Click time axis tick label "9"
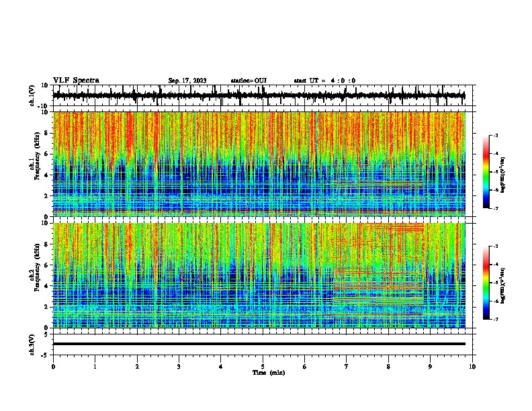The width and height of the screenshot is (532, 411). tap(430, 367)
